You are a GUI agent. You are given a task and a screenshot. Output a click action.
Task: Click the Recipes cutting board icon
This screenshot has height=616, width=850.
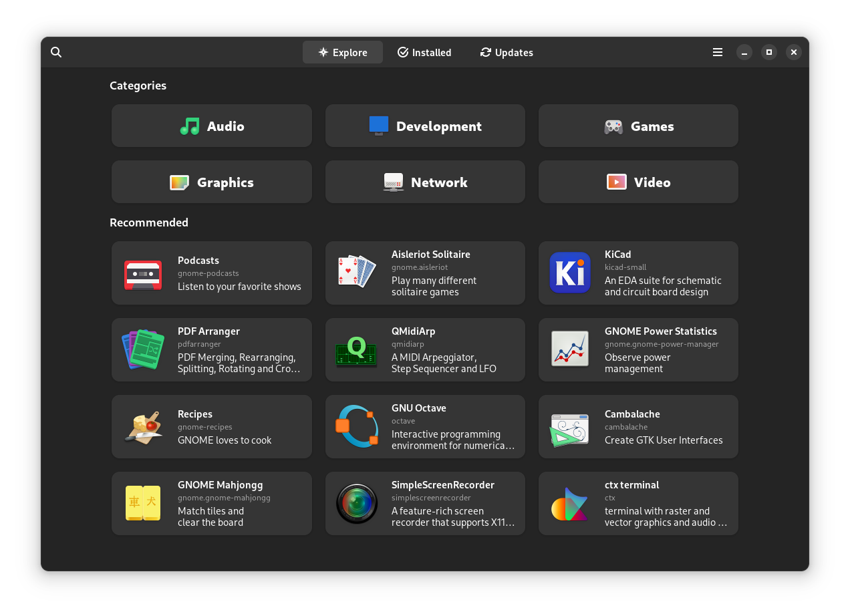143,426
